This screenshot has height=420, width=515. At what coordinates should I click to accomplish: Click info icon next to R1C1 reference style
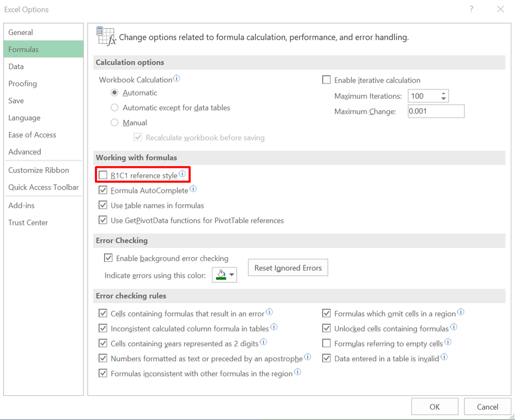click(x=182, y=173)
